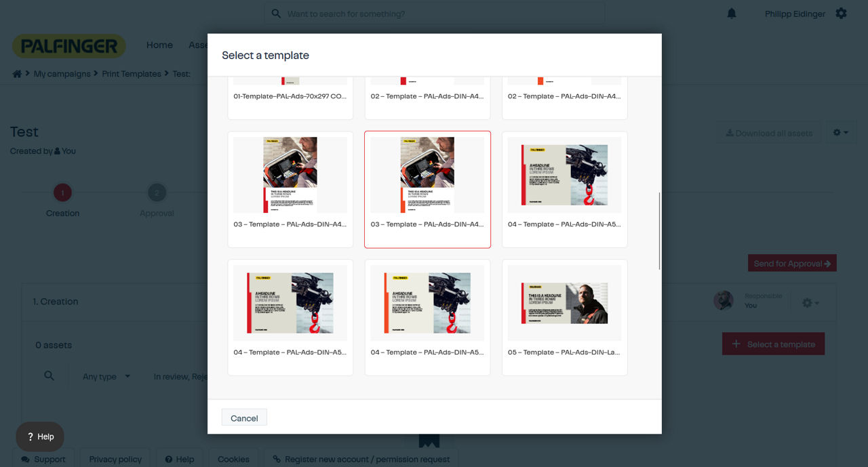Click the Send for Approval button
Viewport: 868px width, 467px height.
(x=791, y=264)
